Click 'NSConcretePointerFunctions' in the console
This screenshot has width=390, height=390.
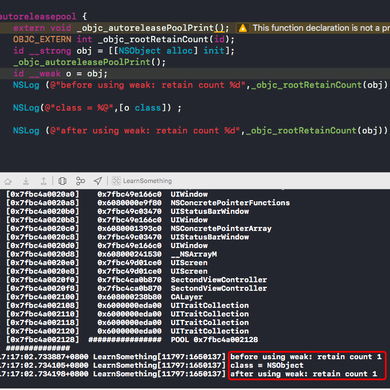tap(230, 203)
